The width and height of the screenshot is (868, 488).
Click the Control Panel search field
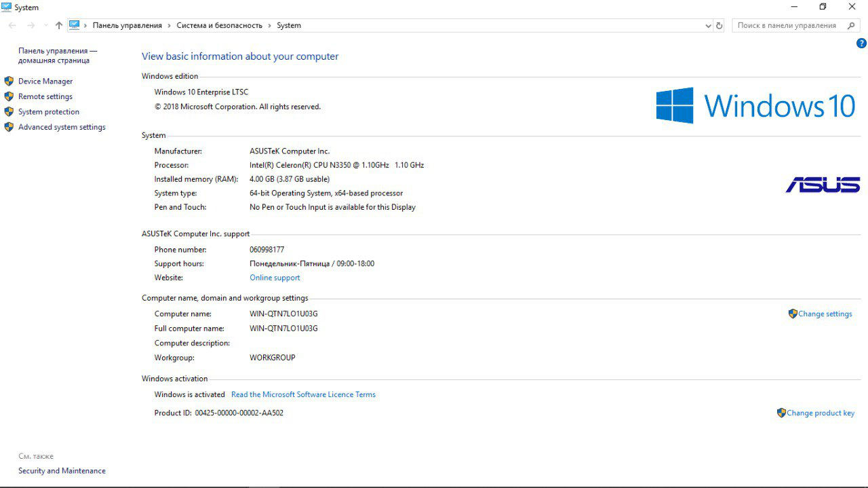click(x=790, y=24)
